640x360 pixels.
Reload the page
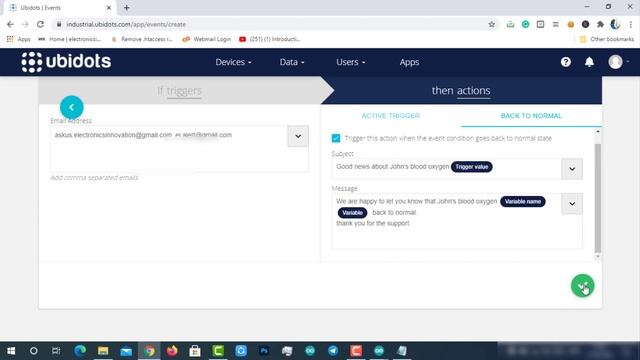point(40,24)
